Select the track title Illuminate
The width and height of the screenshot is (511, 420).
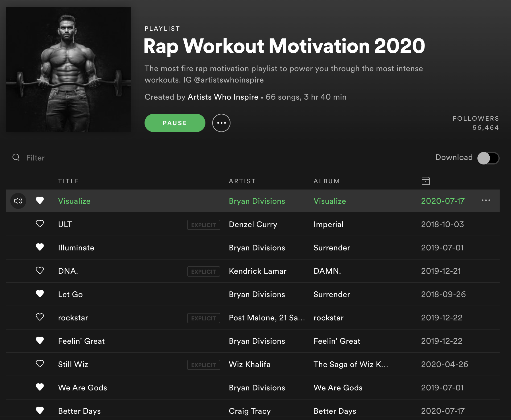pyautogui.click(x=76, y=248)
